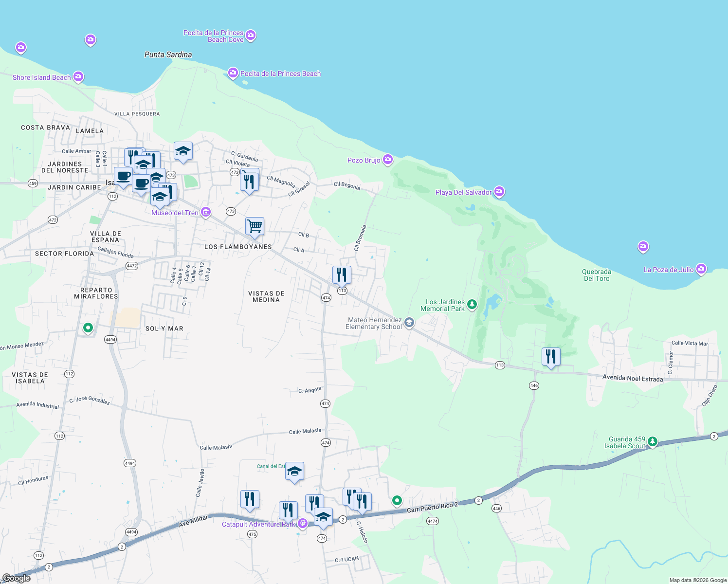The image size is (728, 584).
Task: Click the Los Jardines Memorial Park tree marker
Action: (471, 304)
